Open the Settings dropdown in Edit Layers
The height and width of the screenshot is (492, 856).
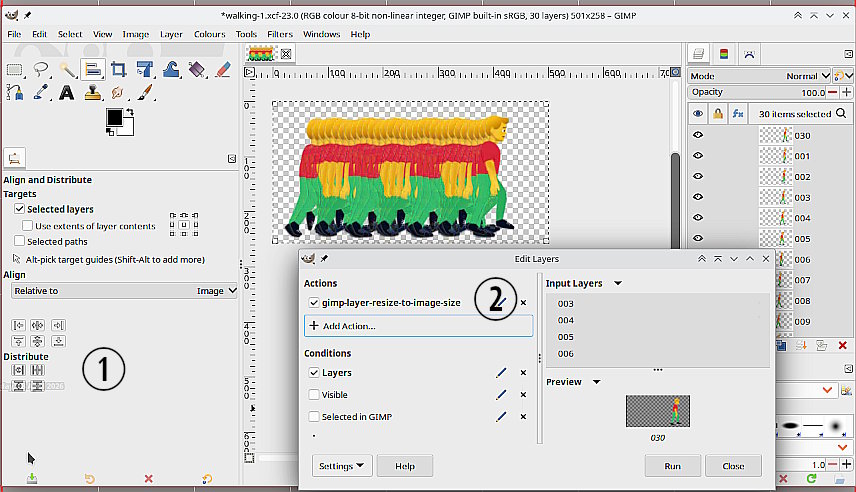pos(343,466)
